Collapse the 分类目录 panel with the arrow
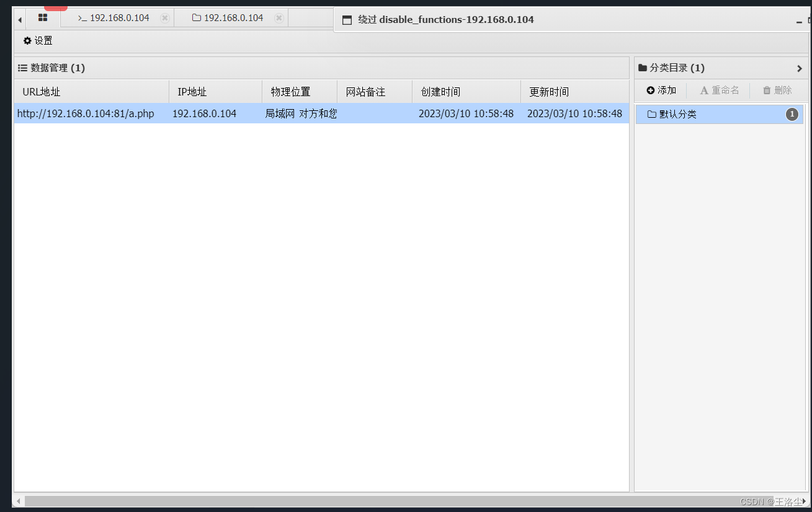 (x=800, y=68)
